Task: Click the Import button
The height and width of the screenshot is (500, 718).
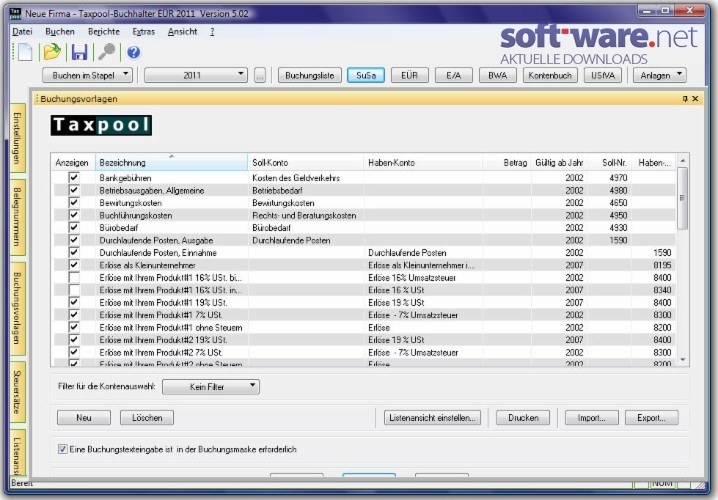Action: pyautogui.click(x=592, y=418)
